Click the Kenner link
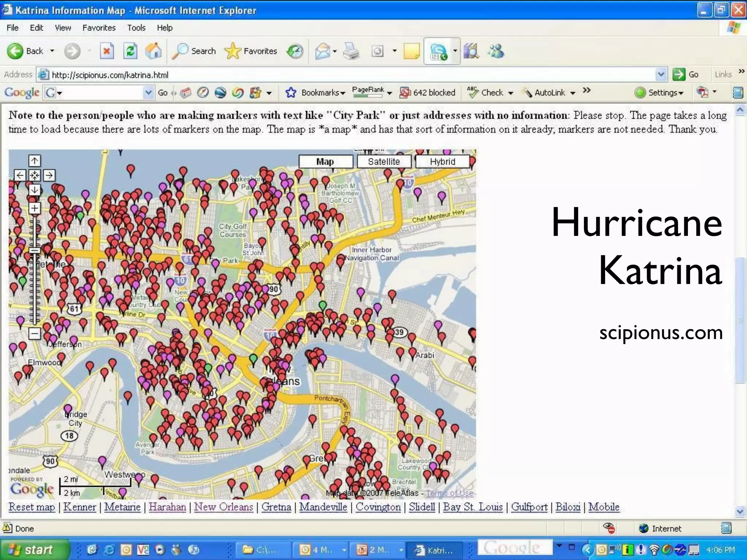The height and width of the screenshot is (560, 747). click(80, 507)
